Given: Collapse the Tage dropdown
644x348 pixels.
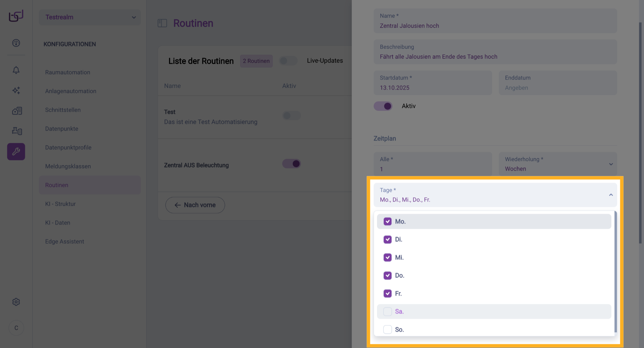Looking at the screenshot, I should [x=610, y=195].
